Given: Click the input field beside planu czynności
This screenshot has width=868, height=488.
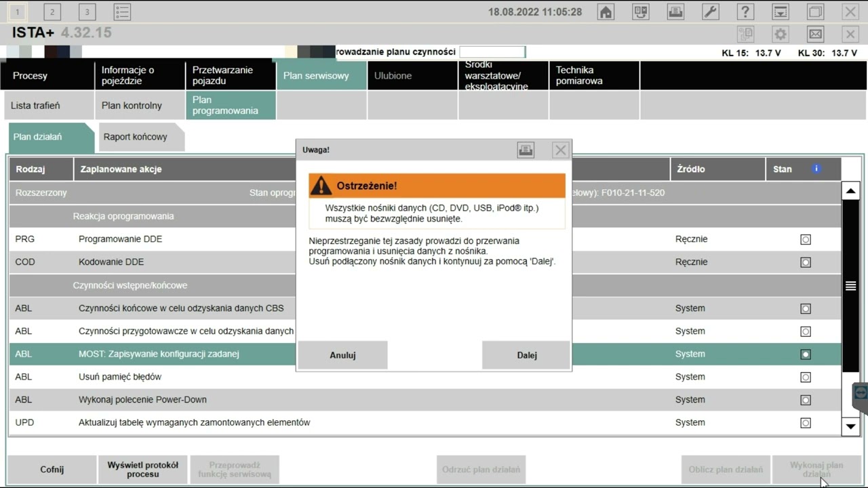Looking at the screenshot, I should [x=492, y=52].
